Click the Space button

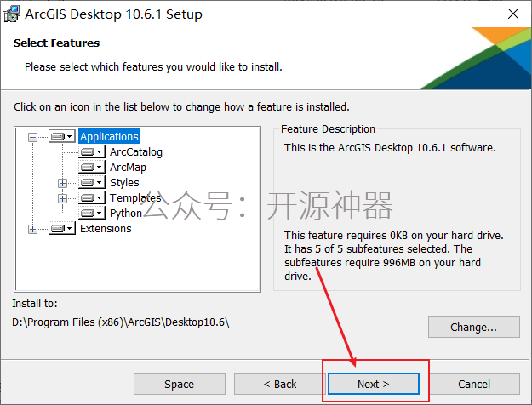180,384
